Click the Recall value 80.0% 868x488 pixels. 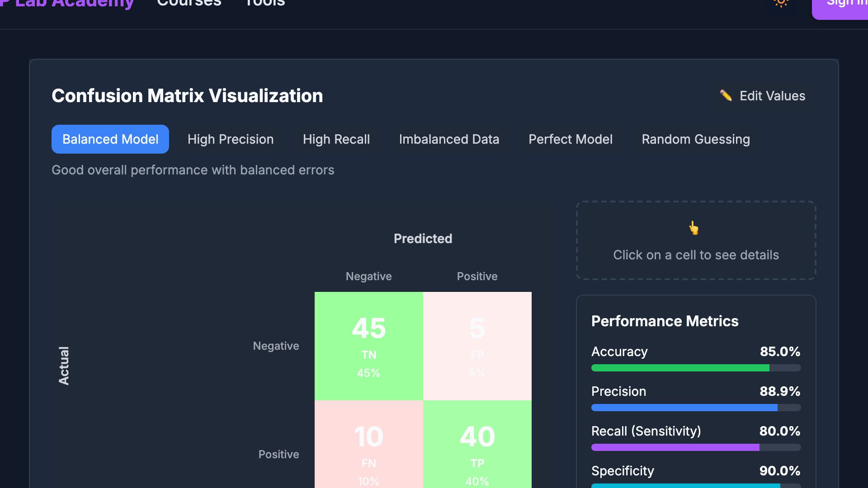(780, 431)
